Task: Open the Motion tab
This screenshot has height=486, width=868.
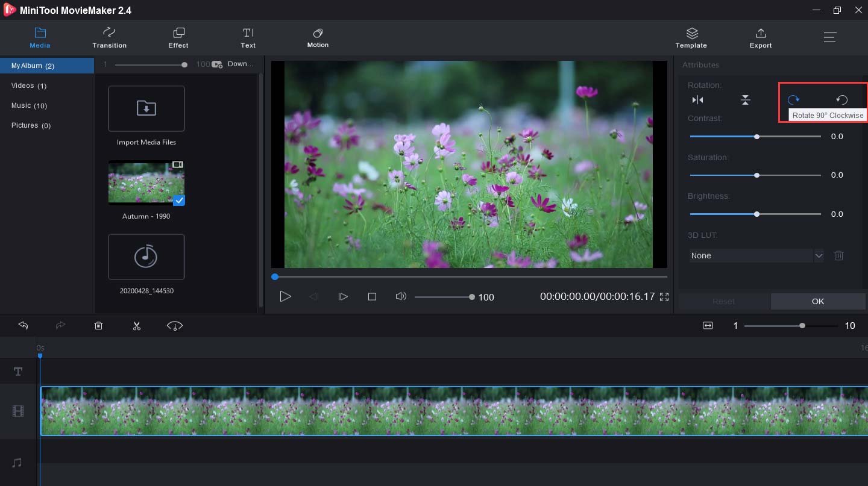Action: pos(318,37)
